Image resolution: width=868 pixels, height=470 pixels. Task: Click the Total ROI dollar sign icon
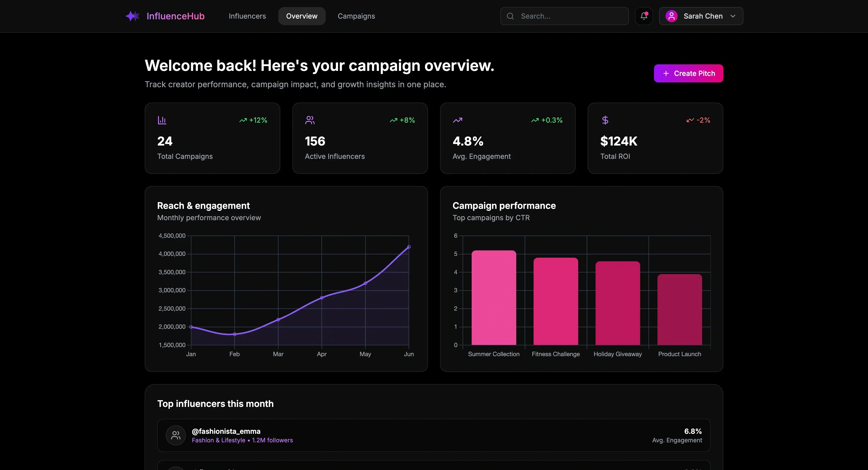(x=605, y=120)
